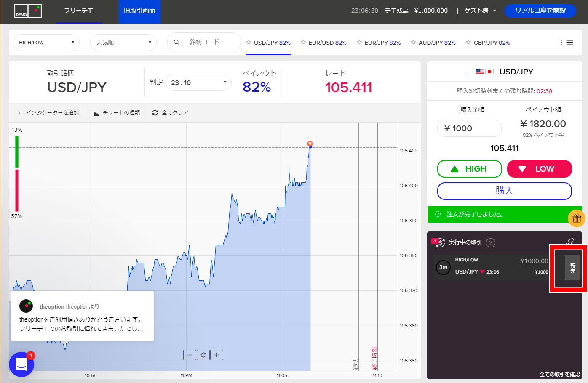Toggle the favorite star for EUR/JPY
The width and height of the screenshot is (588, 383).
(x=359, y=42)
